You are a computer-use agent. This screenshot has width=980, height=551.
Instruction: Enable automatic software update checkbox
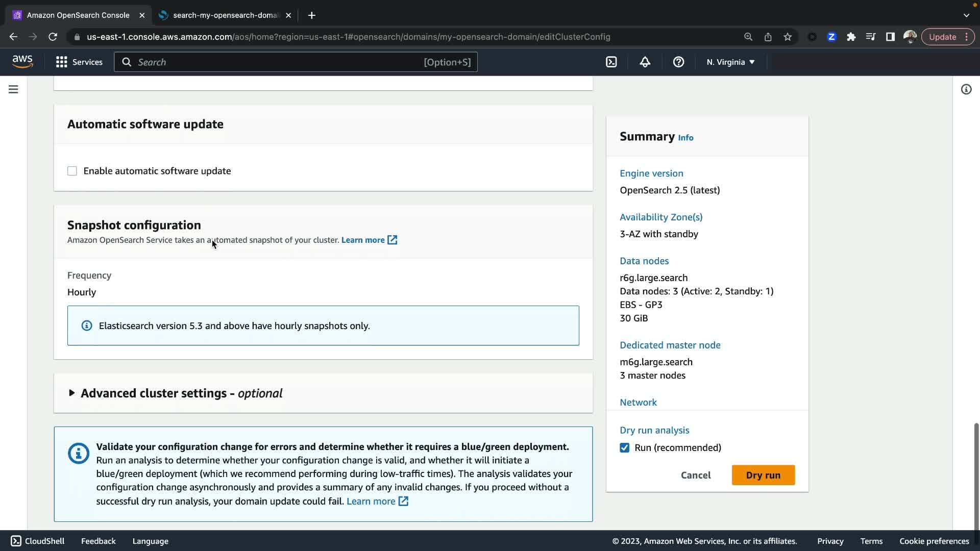point(72,171)
